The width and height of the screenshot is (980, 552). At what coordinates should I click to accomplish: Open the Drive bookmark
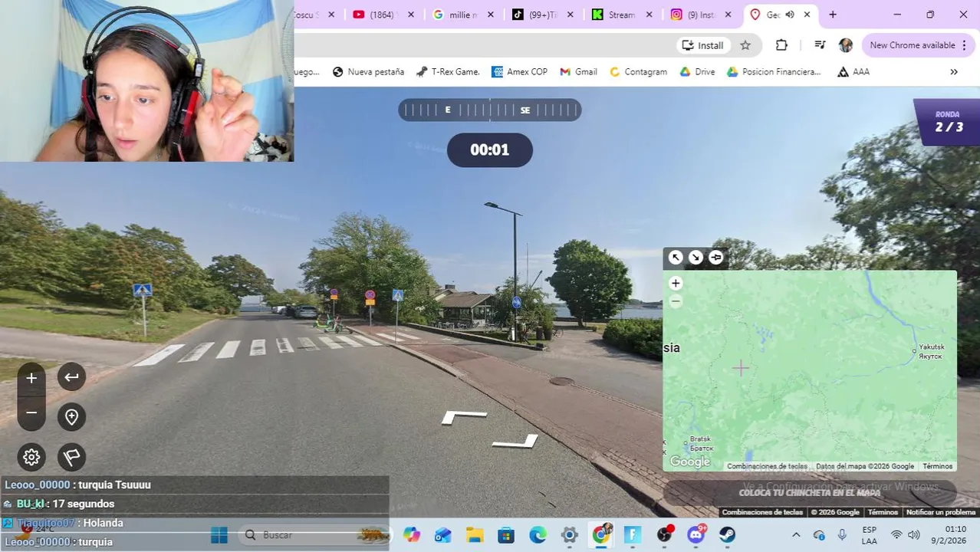point(697,71)
